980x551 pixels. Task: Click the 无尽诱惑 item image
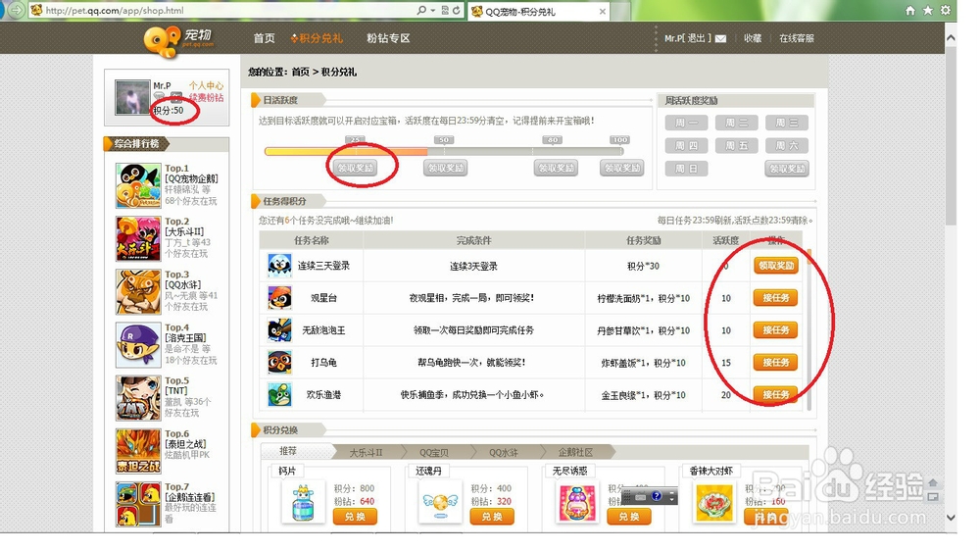click(x=577, y=502)
